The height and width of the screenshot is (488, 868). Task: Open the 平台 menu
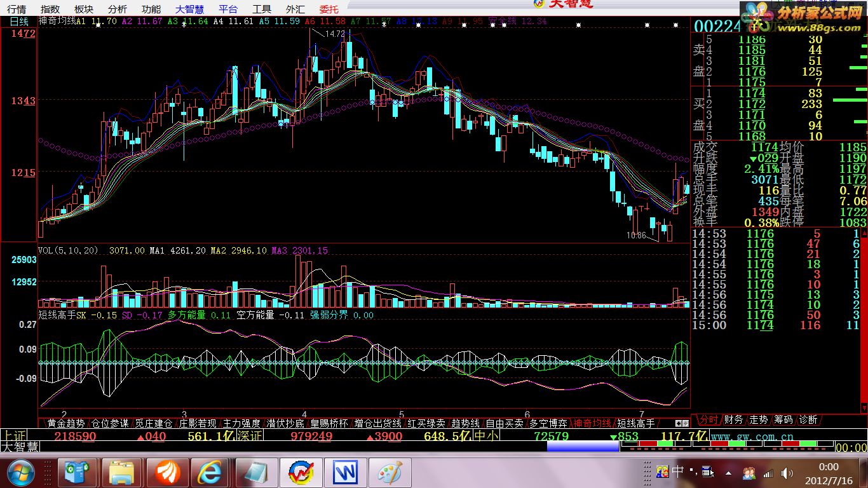click(x=228, y=9)
